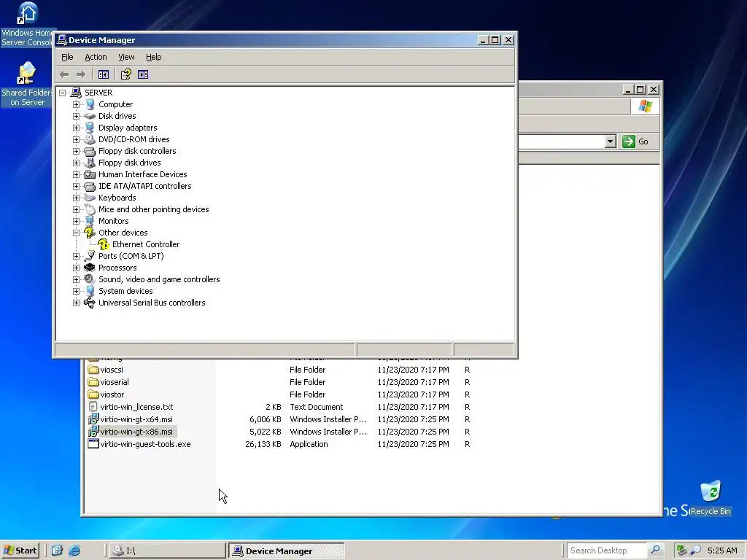Image resolution: width=747 pixels, height=560 pixels.
Task: Select the SERVER computer root icon
Action: (x=76, y=93)
